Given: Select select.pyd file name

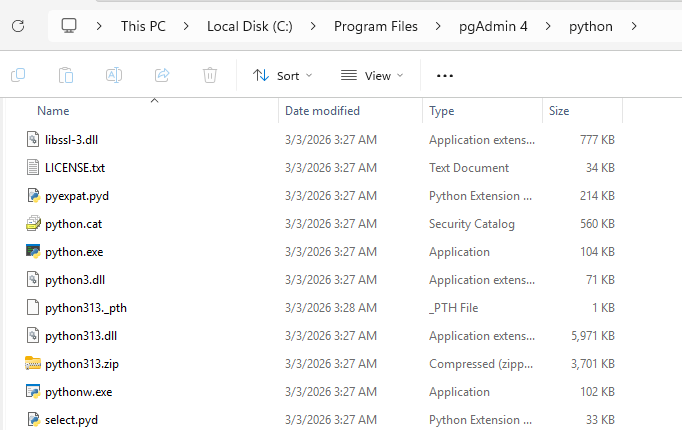Looking at the screenshot, I should coord(71,420).
